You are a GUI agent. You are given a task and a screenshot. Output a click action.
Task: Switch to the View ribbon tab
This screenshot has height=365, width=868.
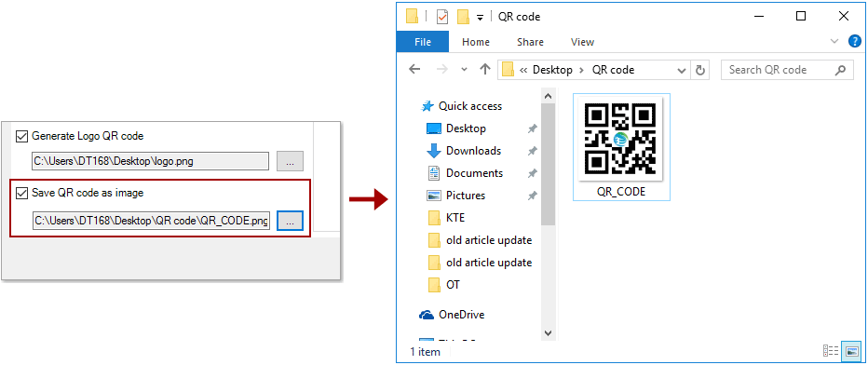point(582,42)
